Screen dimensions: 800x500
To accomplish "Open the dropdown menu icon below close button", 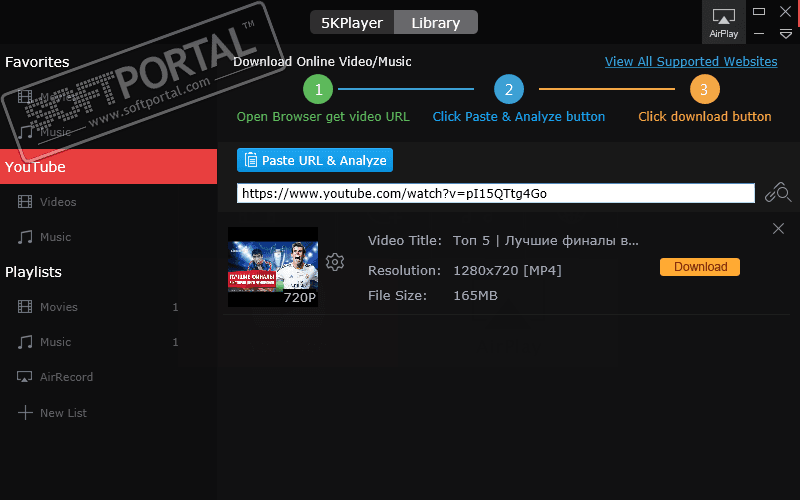I will coord(786,34).
